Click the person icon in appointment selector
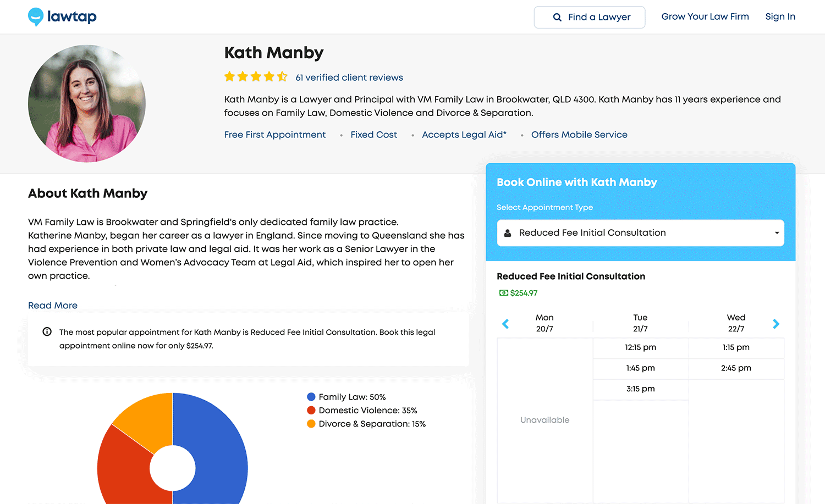 (x=508, y=233)
